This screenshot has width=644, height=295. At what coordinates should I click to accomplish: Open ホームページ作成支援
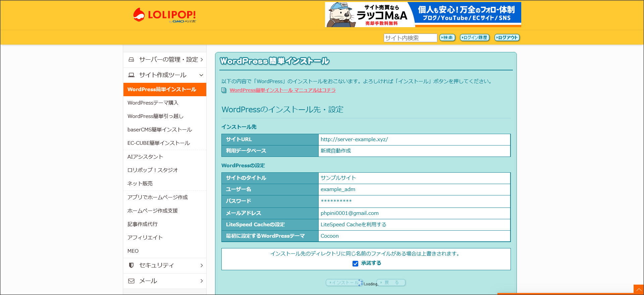tap(153, 211)
